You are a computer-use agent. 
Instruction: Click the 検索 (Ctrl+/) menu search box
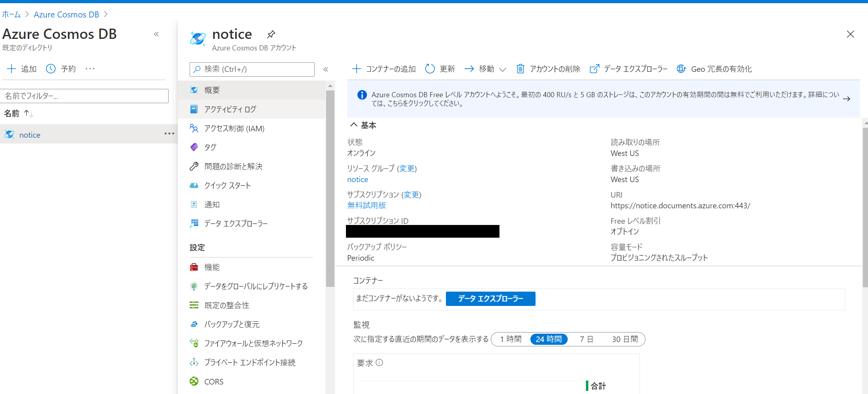click(x=252, y=69)
